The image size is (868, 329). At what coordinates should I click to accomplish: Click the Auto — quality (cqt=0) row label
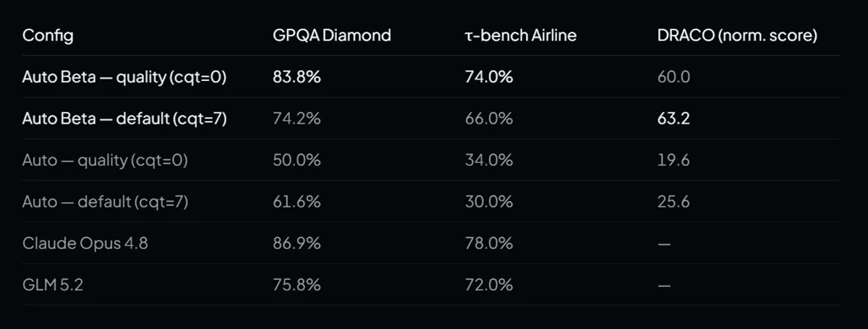(x=105, y=160)
